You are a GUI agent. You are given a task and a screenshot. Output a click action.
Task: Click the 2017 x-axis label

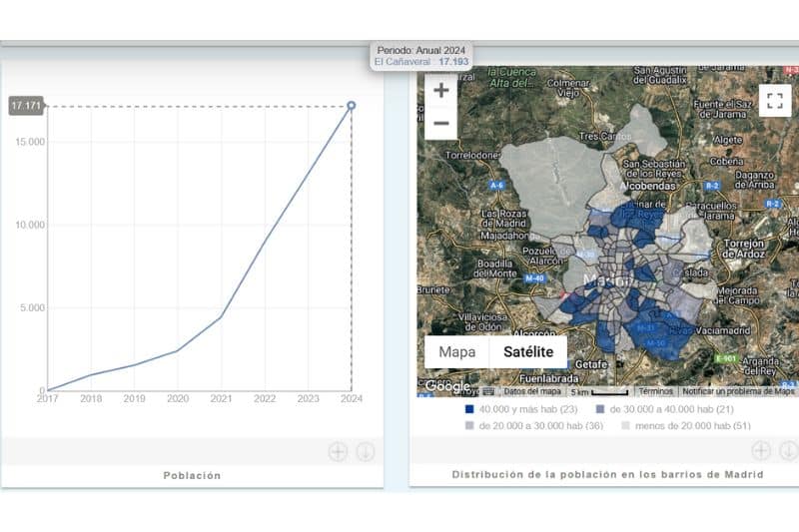(47, 398)
